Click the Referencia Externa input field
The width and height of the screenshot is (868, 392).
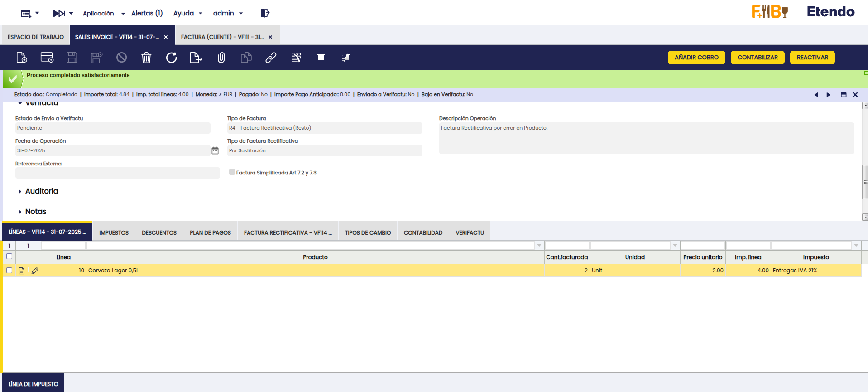(117, 173)
